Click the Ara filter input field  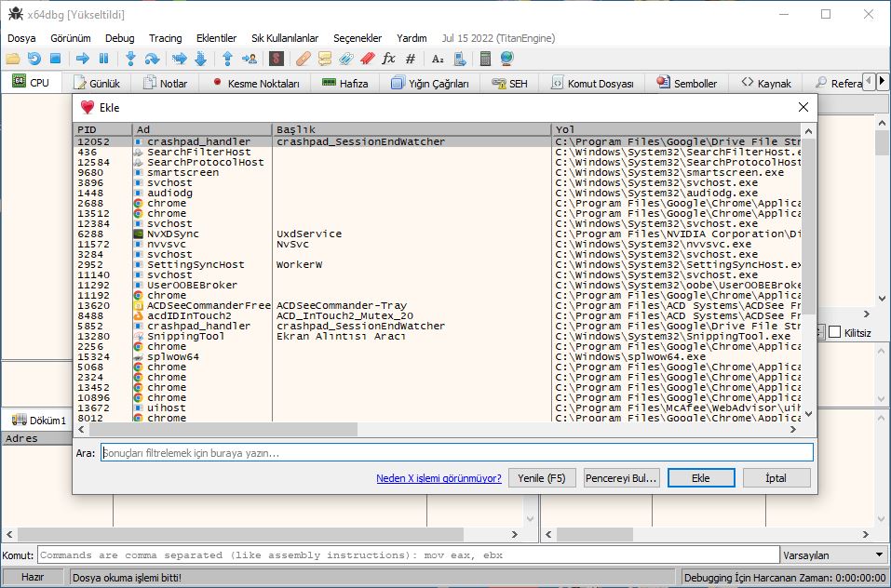click(457, 452)
